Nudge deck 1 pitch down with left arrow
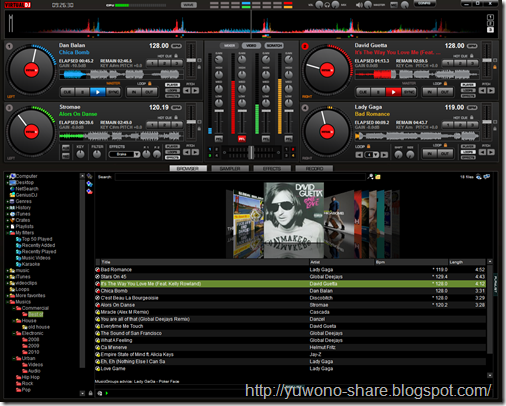Screen dimensions: 506x406 pos(187,90)
